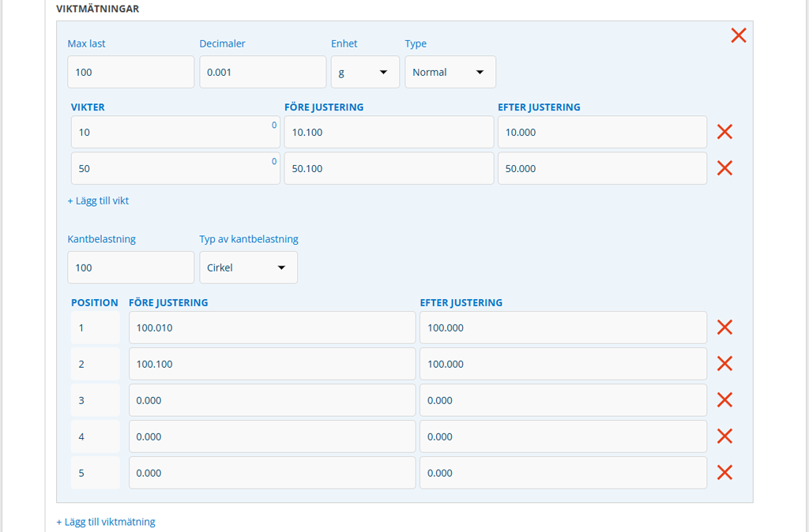Focus the Max last input field
Screen dimensions: 809x532
pyautogui.click(x=130, y=72)
